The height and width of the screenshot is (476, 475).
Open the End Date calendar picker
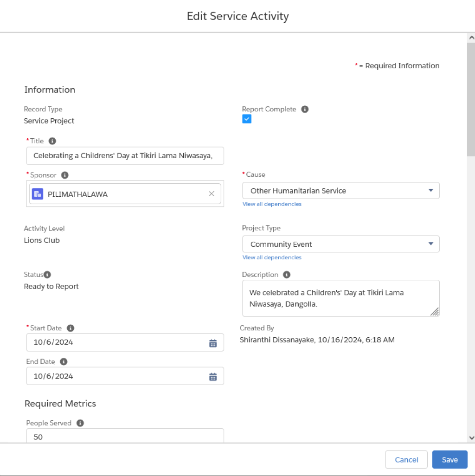coord(213,377)
